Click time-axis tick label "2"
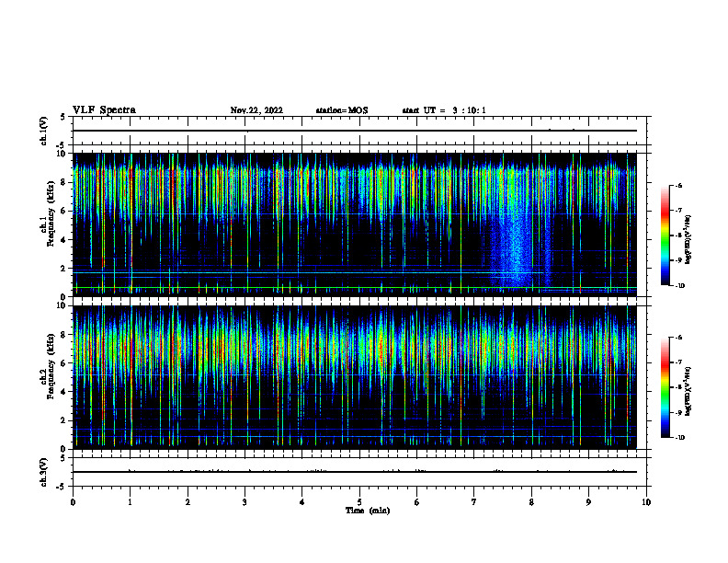 (188, 502)
